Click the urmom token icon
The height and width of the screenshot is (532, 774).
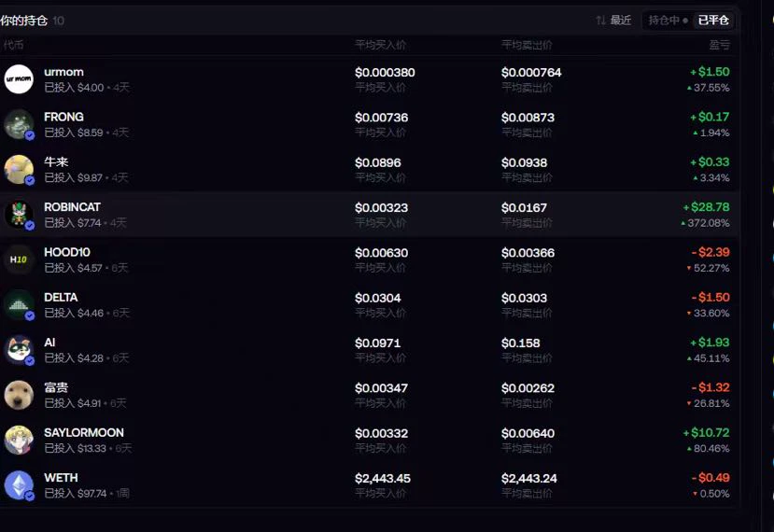(19, 79)
